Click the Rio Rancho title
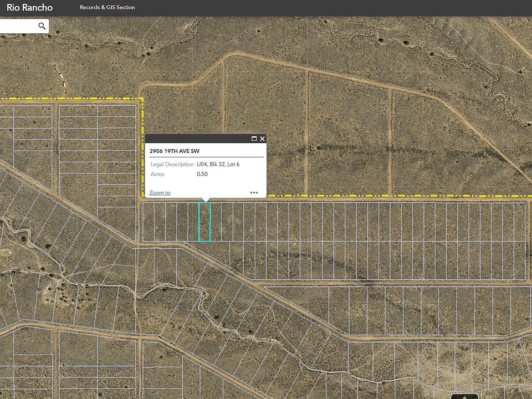This screenshot has width=532, height=399. click(29, 7)
